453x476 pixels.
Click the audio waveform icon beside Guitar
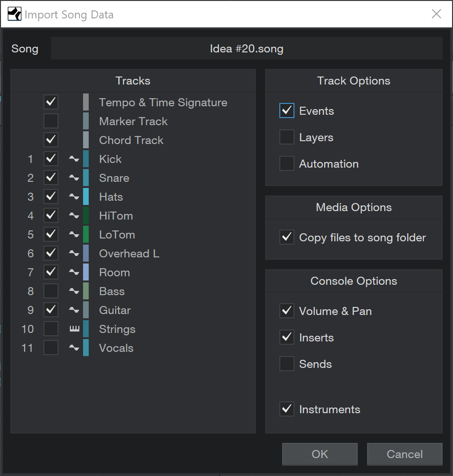click(74, 310)
